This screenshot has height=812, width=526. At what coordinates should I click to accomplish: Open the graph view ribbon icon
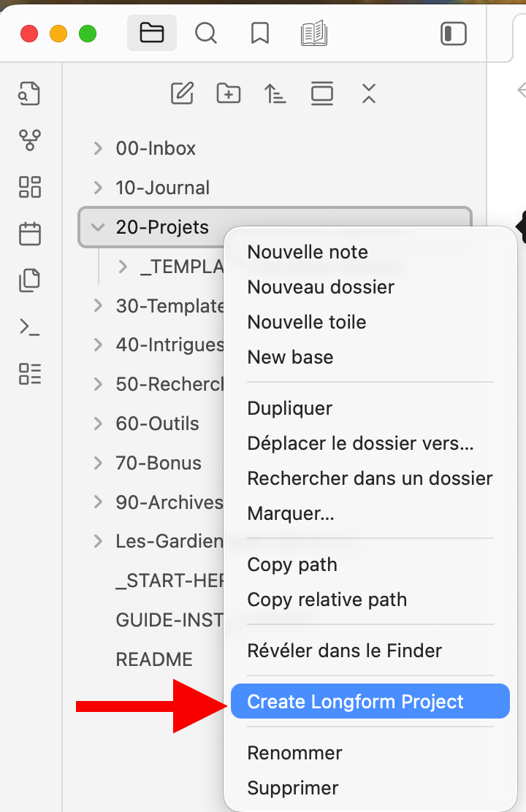tap(30, 139)
